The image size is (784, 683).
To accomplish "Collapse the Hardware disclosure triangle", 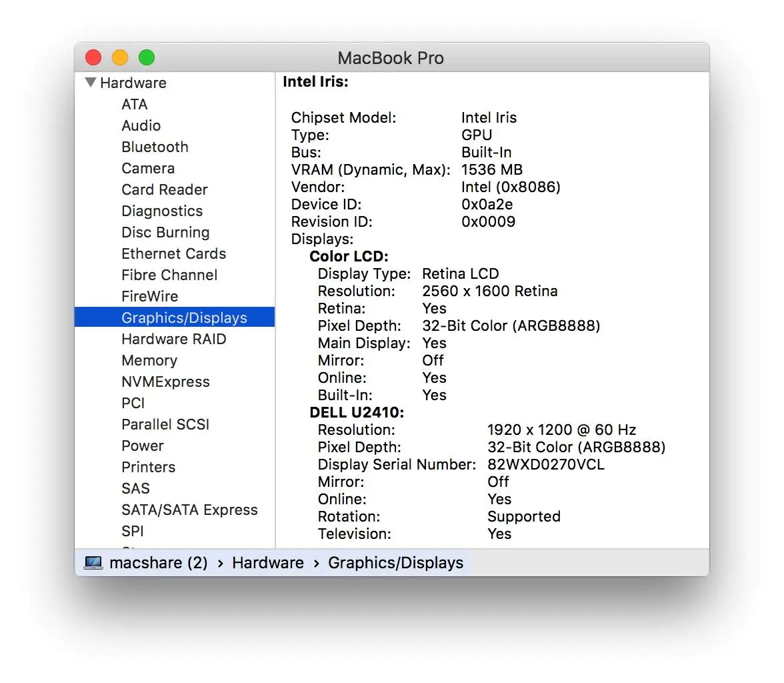I will [x=91, y=83].
